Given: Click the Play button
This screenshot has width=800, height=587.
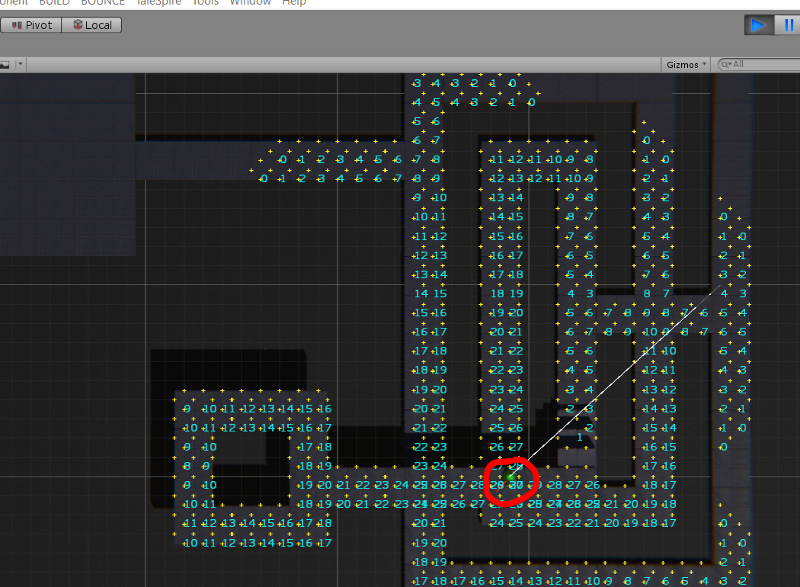Looking at the screenshot, I should 758,25.
